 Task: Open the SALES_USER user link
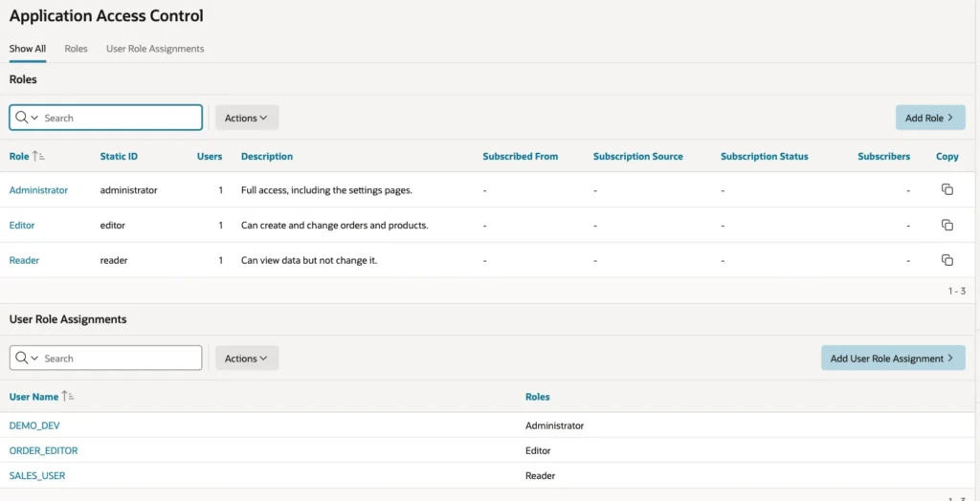[37, 475]
